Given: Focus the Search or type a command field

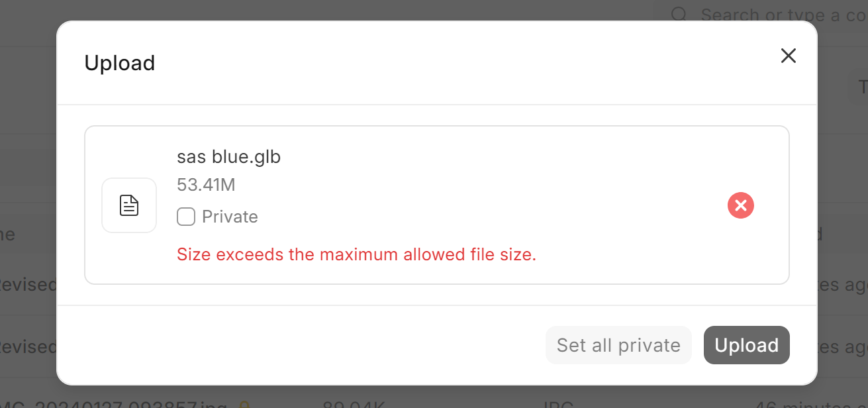Looking at the screenshot, I should (761, 15).
